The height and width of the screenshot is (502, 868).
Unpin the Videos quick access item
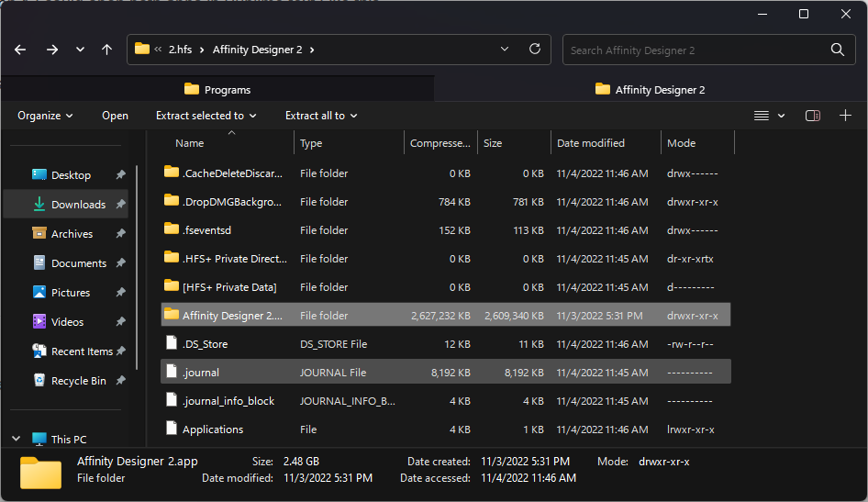121,322
